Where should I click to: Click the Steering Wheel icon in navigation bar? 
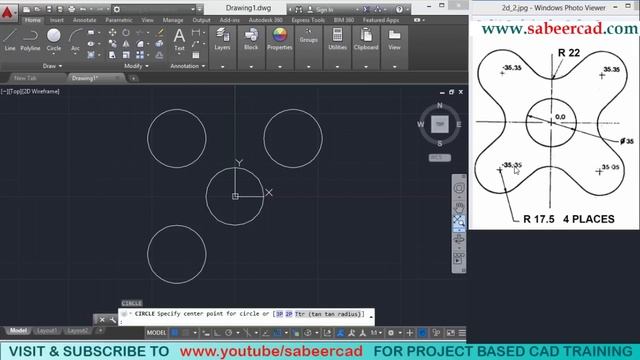point(459,188)
